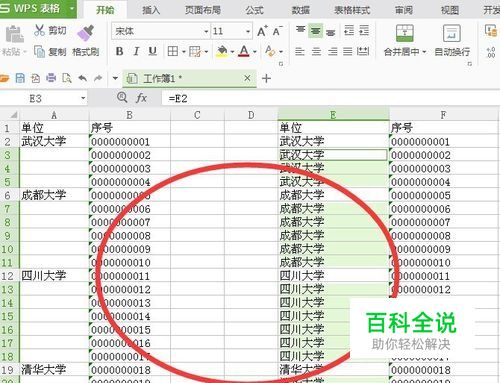Image resolution: width=500 pixels, height=383 pixels.
Task: Open borders dropdown arrow
Action: [x=184, y=52]
